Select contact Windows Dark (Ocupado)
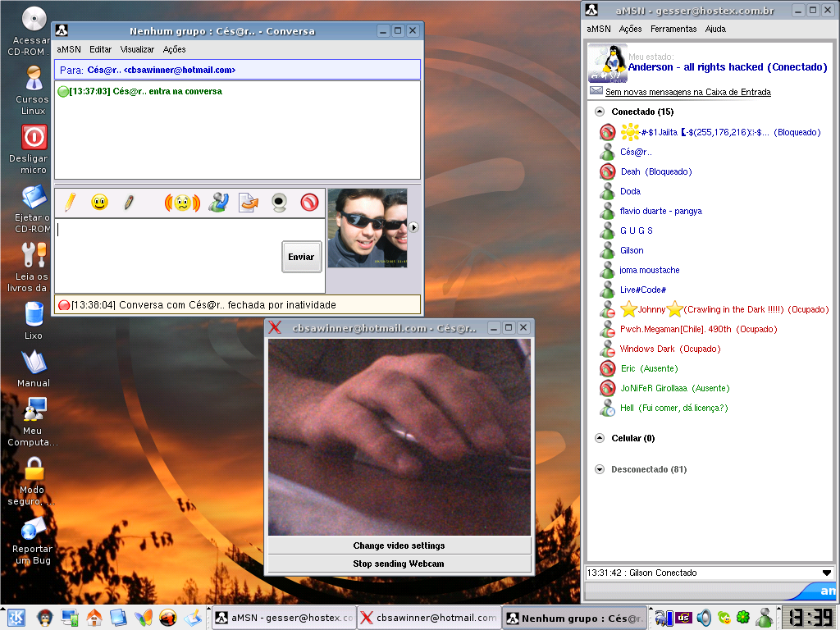Image resolution: width=840 pixels, height=630 pixels. [670, 349]
